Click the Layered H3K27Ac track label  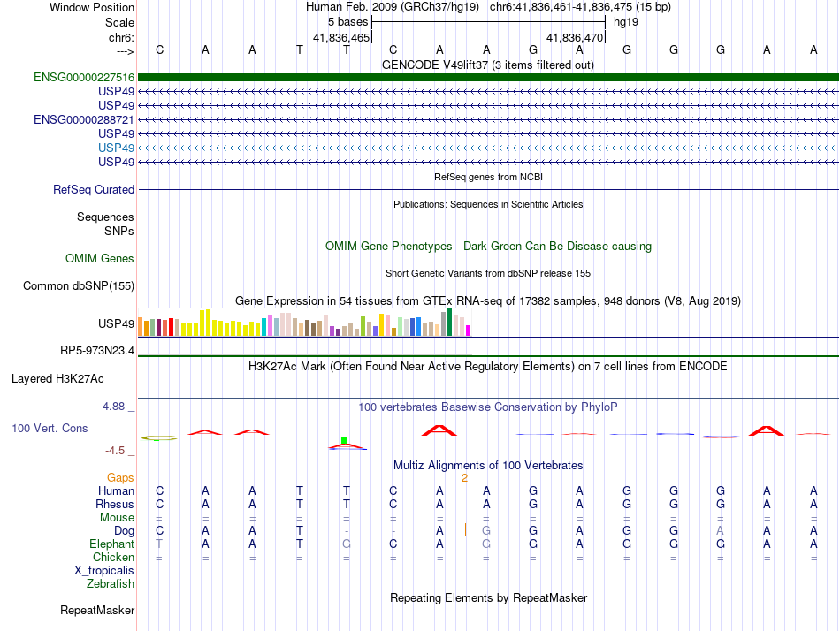57,379
